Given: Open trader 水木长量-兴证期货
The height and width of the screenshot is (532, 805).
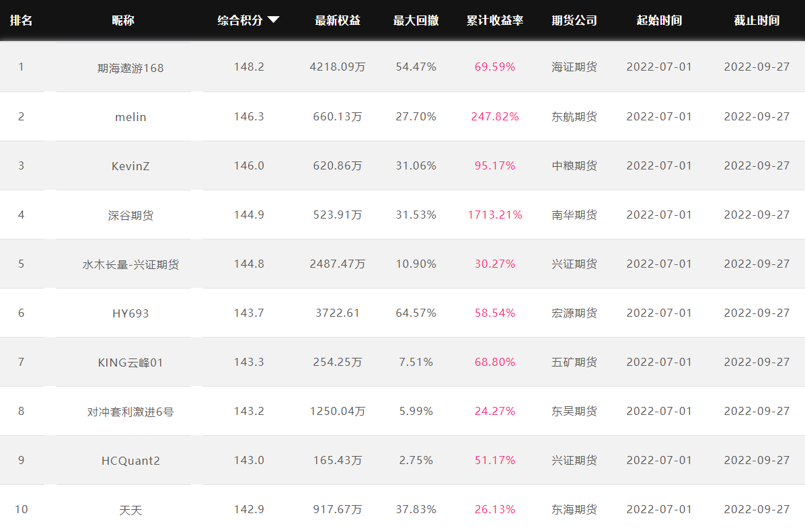Looking at the screenshot, I should [130, 264].
